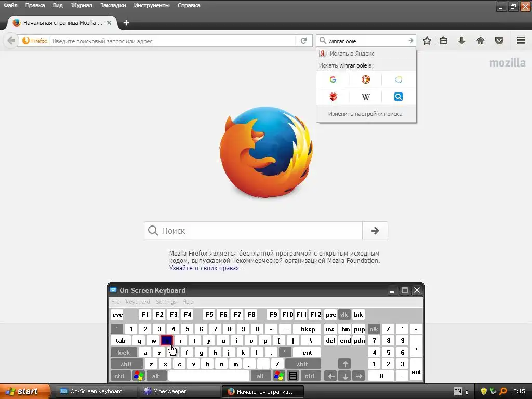Screen dimensions: 532x399
Task: Open the Firefox hamburger menu
Action: (x=521, y=41)
